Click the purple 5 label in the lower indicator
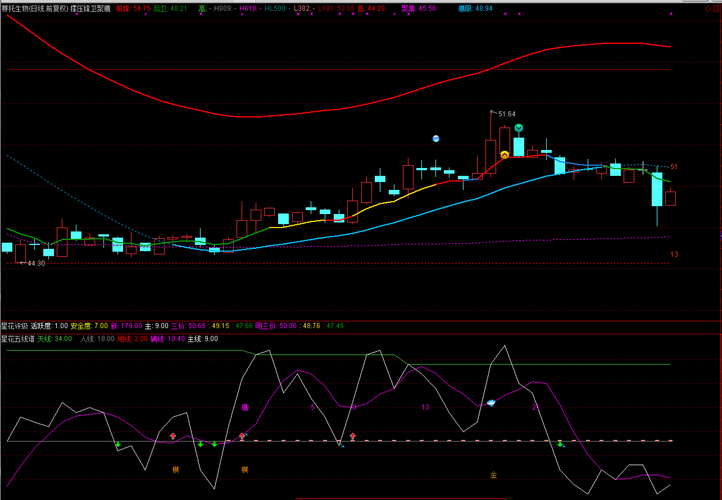722x500 pixels. pyautogui.click(x=313, y=407)
